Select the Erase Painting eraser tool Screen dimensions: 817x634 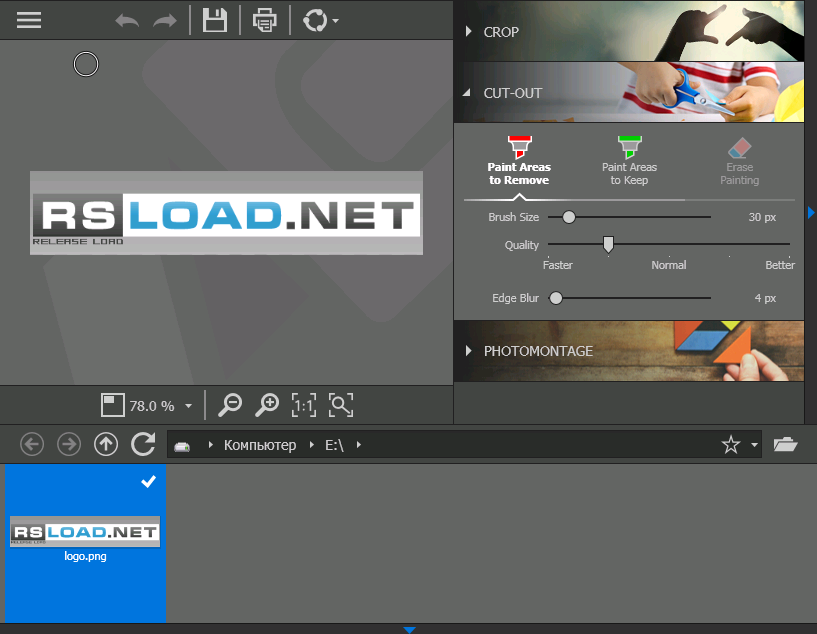[739, 161]
